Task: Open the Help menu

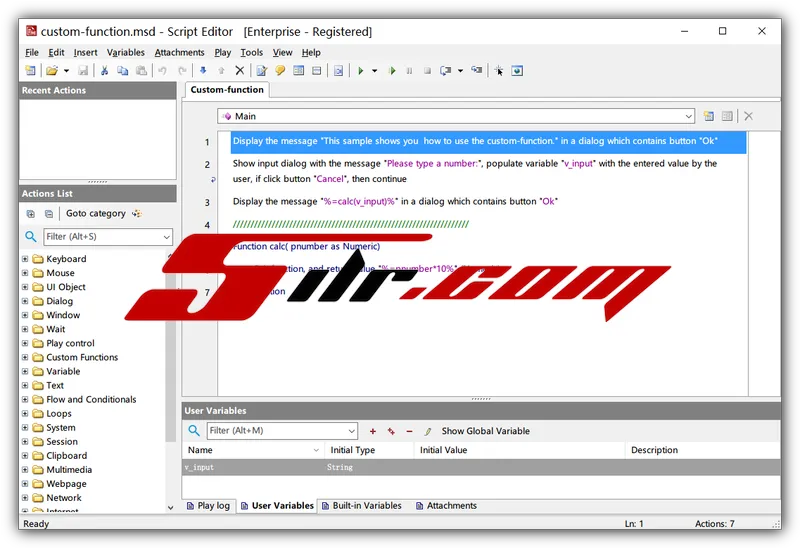Action: tap(311, 53)
